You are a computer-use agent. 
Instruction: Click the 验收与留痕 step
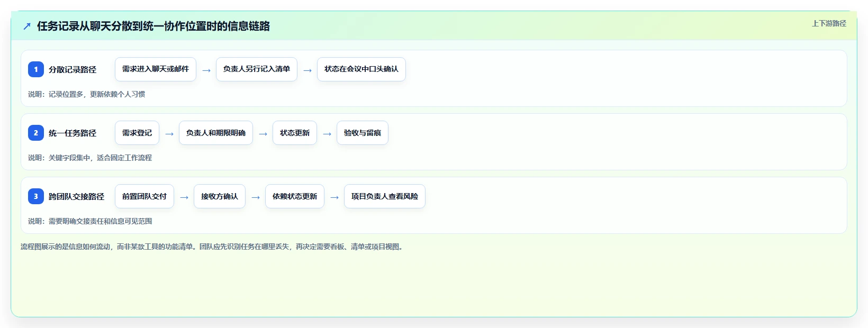pos(363,133)
